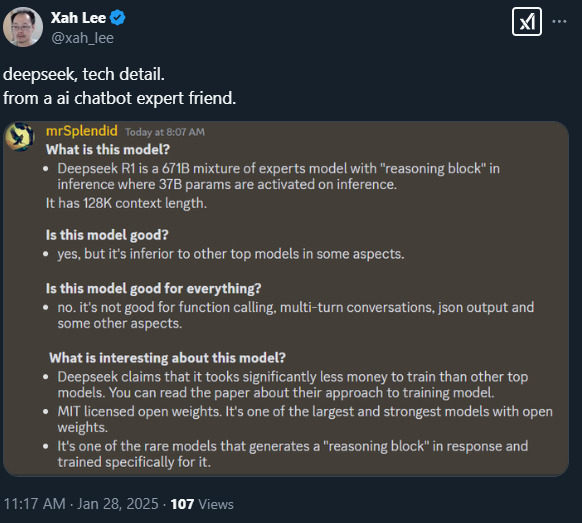Visit the @xah_lee handle link
Viewport: 582px width, 523px height.
coord(82,38)
